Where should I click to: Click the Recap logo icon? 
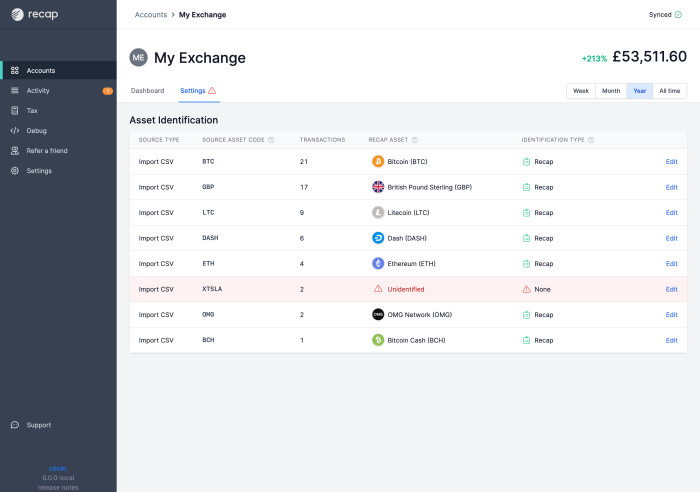point(17,15)
